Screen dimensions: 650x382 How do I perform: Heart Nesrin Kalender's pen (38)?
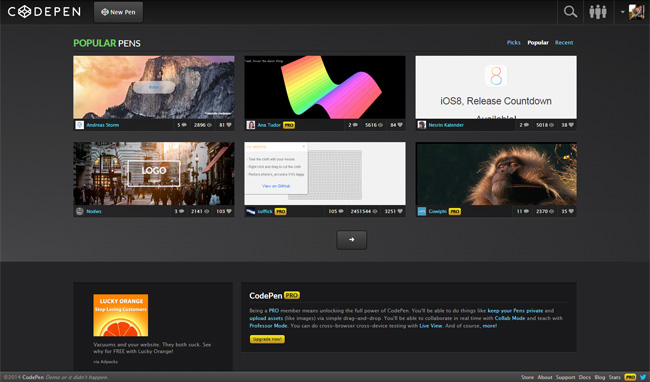click(568, 125)
